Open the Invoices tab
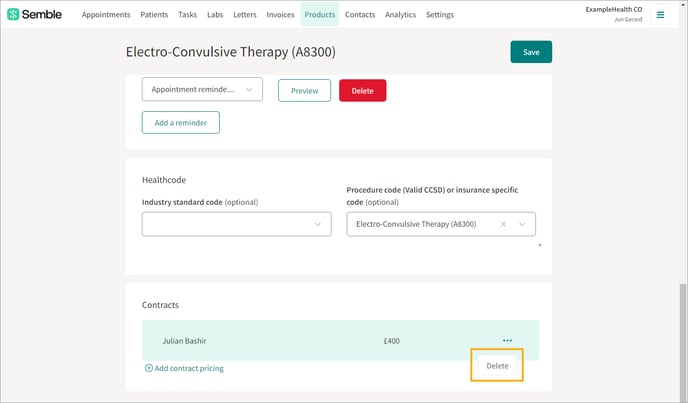The height and width of the screenshot is (403, 688). [x=280, y=15]
